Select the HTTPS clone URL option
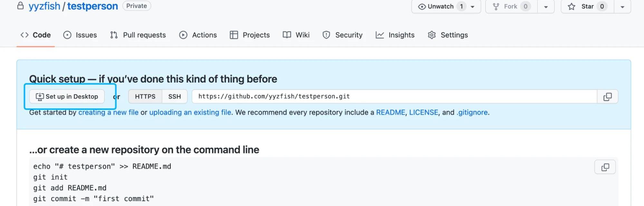The height and width of the screenshot is (206, 644). pyautogui.click(x=145, y=96)
